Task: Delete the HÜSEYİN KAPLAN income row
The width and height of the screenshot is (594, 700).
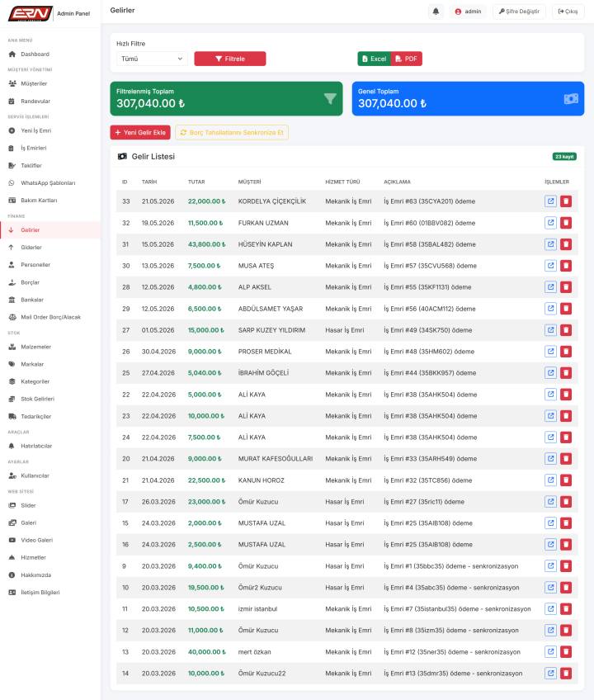Action: point(566,244)
